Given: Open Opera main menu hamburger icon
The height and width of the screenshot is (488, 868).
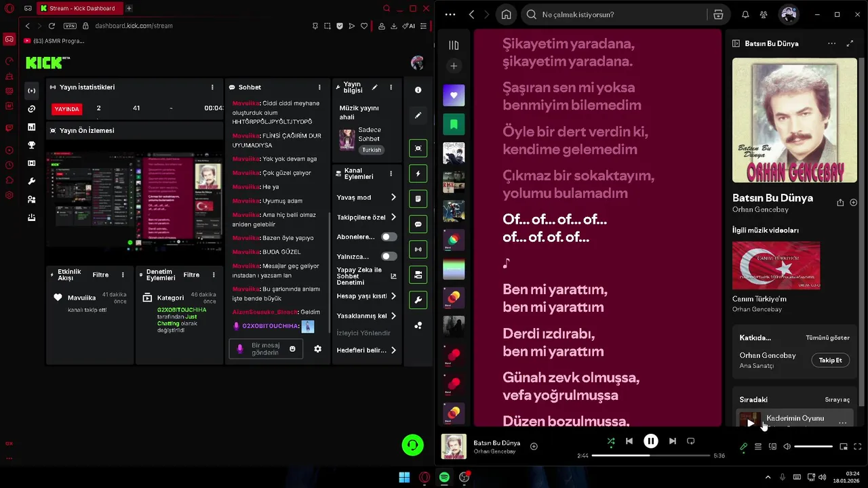Looking at the screenshot, I should coord(424,26).
